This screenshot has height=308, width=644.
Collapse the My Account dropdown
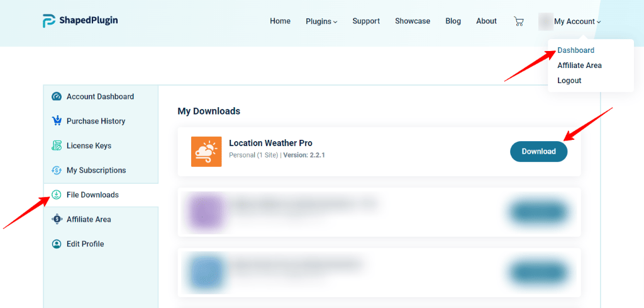click(577, 21)
